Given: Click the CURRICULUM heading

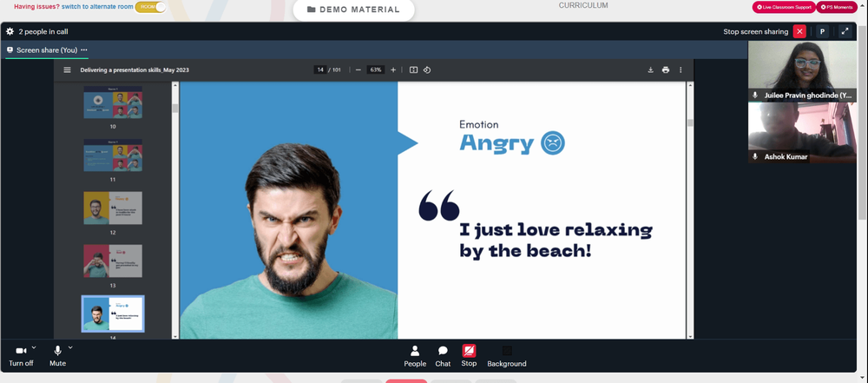Looking at the screenshot, I should pos(583,5).
